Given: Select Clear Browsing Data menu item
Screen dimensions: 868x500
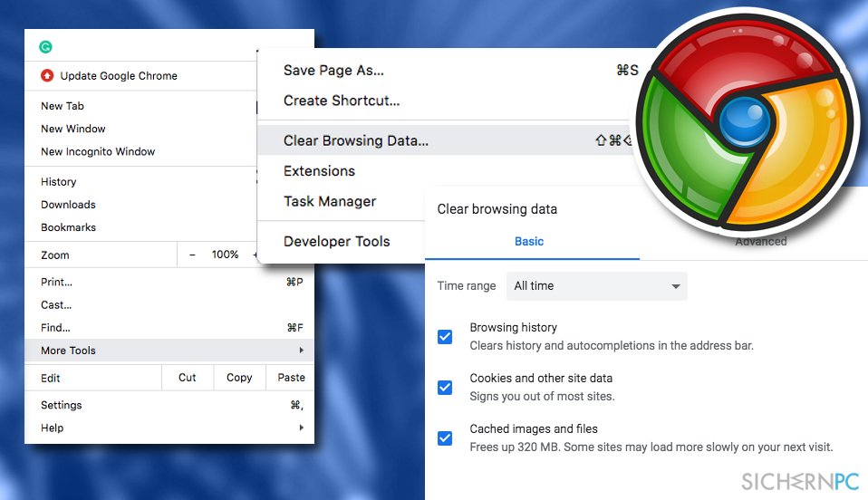Looking at the screenshot, I should pos(445,140).
